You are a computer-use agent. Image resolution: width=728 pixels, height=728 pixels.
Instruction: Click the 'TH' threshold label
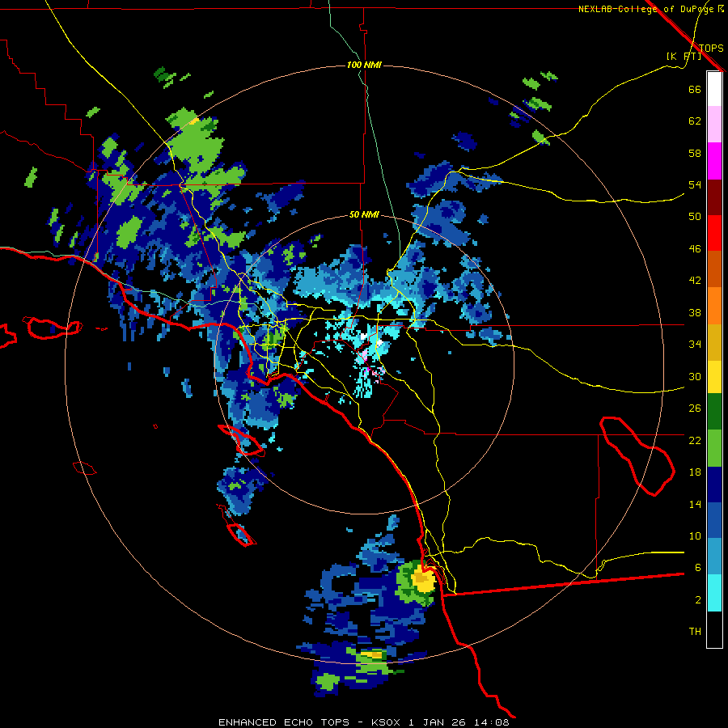pos(695,631)
